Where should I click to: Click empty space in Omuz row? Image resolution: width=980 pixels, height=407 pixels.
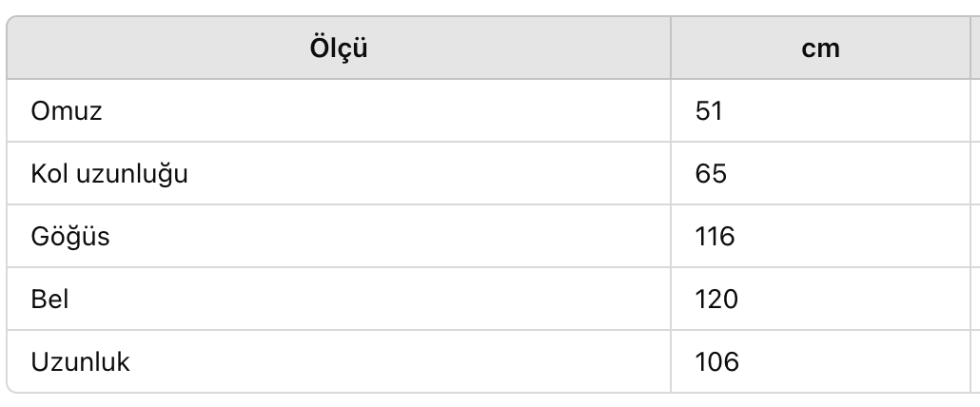pos(387,111)
